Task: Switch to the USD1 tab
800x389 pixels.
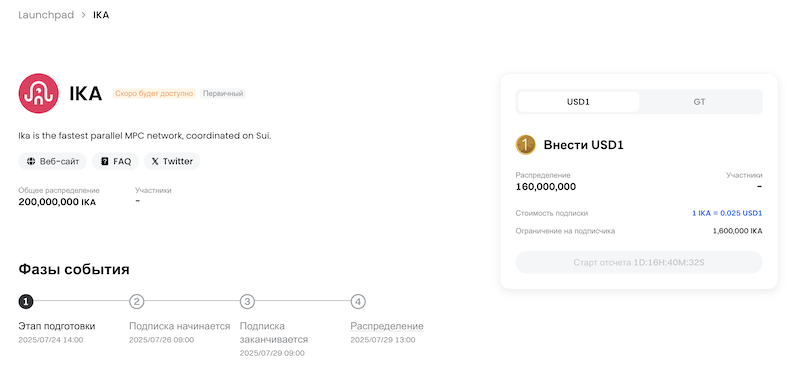Action: click(578, 102)
